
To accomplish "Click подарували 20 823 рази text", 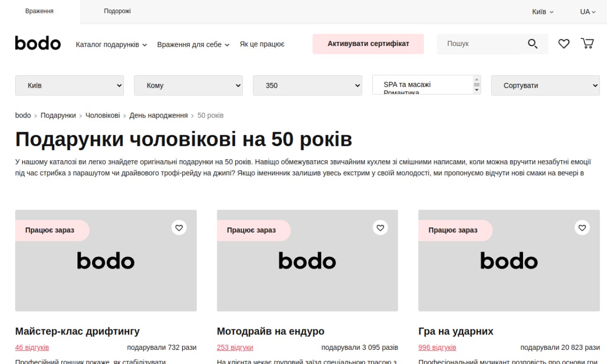I will [x=560, y=347].
